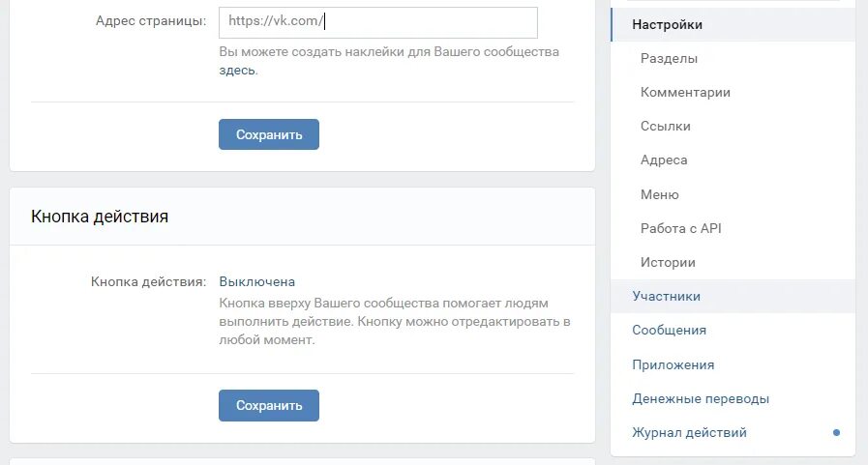Open the Меню subsection
This screenshot has height=465, width=868.
tap(660, 194)
